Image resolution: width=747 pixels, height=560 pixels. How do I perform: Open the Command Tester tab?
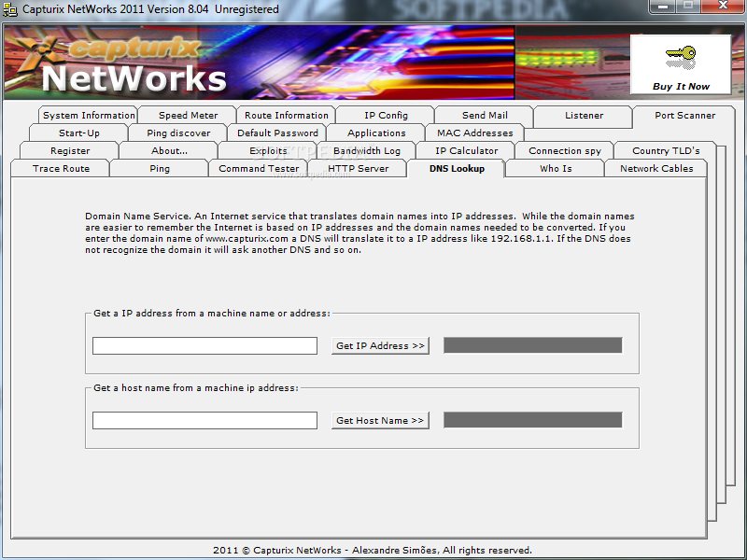click(259, 168)
